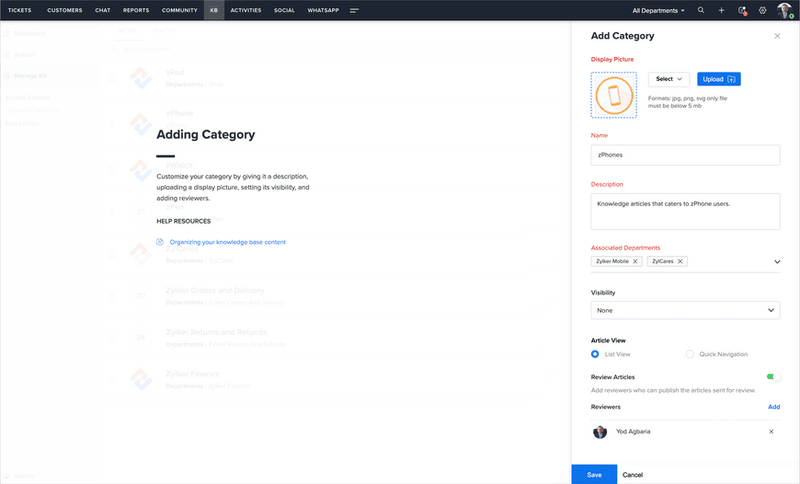Select the KB tab
Viewport: 800px width, 484px height.
coord(214,10)
